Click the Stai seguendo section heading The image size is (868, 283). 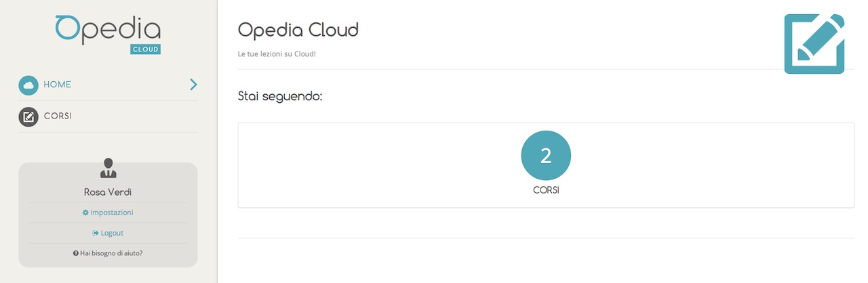click(x=280, y=97)
